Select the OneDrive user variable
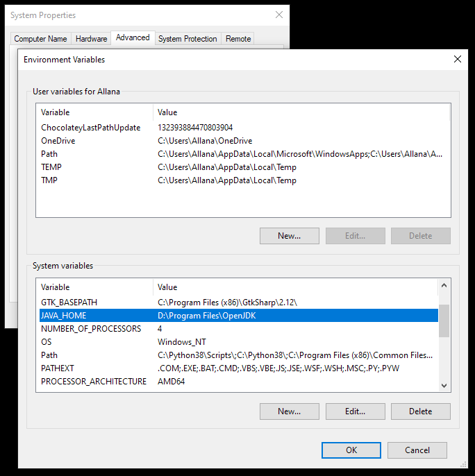 (58, 141)
